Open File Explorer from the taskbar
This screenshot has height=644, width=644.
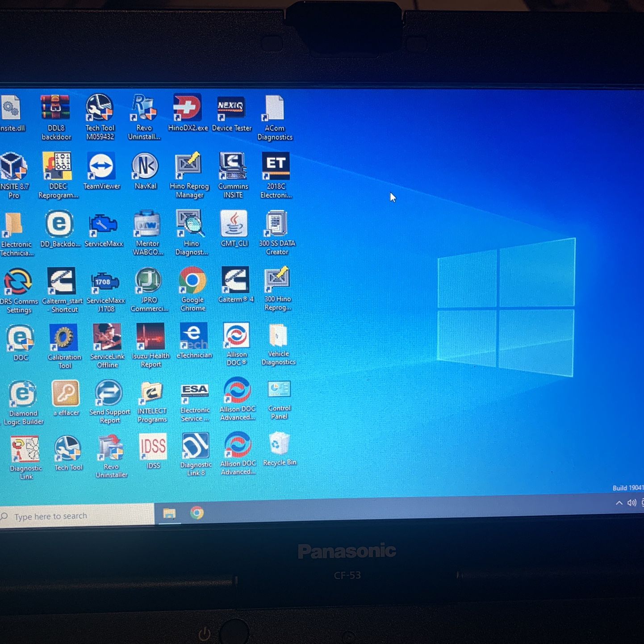(169, 514)
